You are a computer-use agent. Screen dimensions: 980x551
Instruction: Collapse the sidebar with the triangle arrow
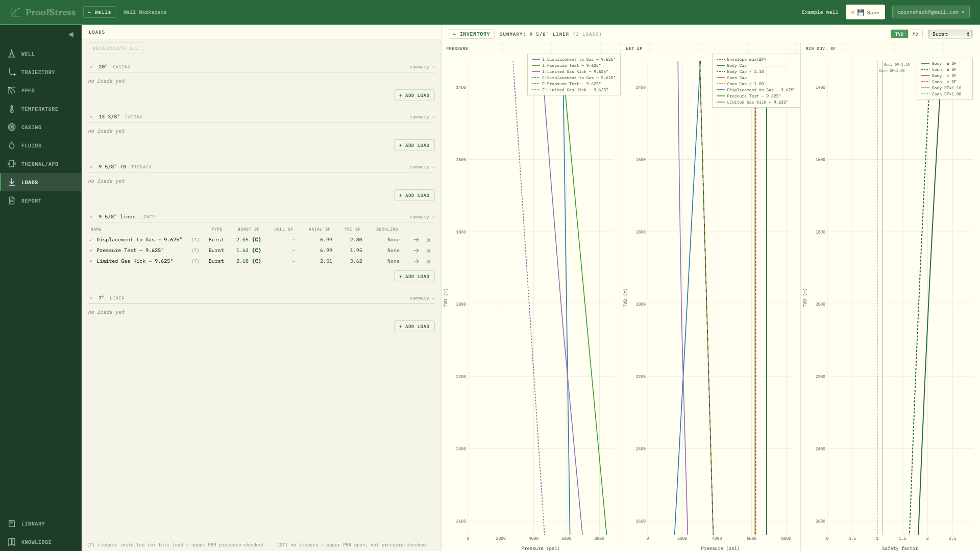click(x=71, y=35)
